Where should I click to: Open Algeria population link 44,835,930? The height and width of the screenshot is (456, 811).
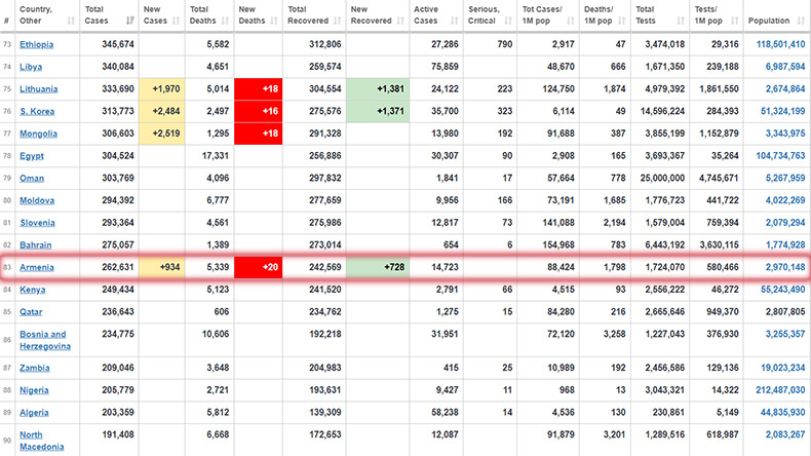pyautogui.click(x=783, y=413)
